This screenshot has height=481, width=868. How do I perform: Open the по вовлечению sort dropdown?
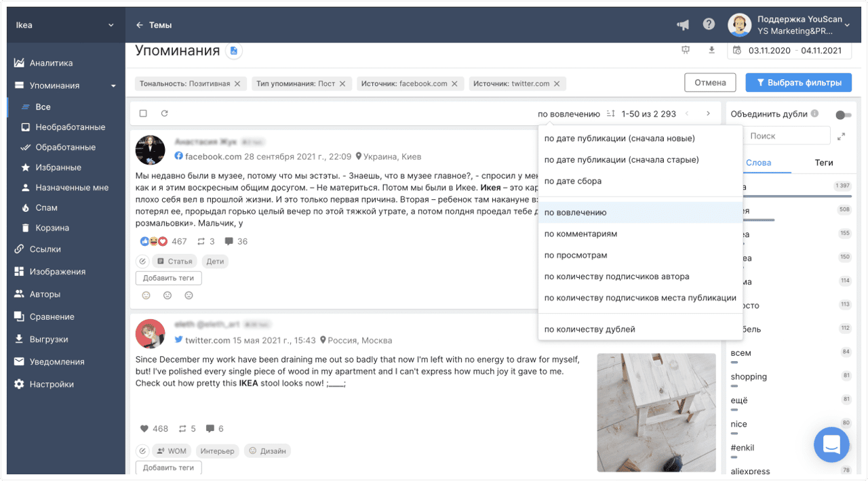point(569,114)
